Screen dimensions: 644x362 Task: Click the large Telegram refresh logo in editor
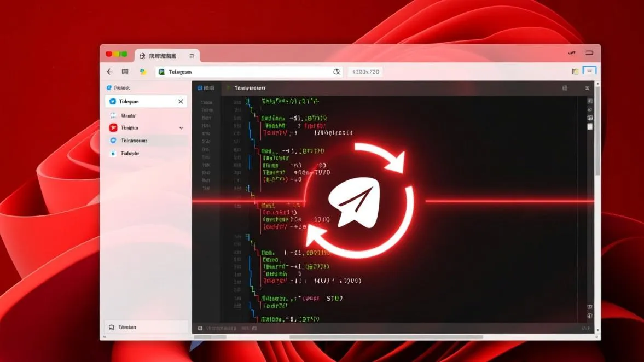pyautogui.click(x=360, y=201)
